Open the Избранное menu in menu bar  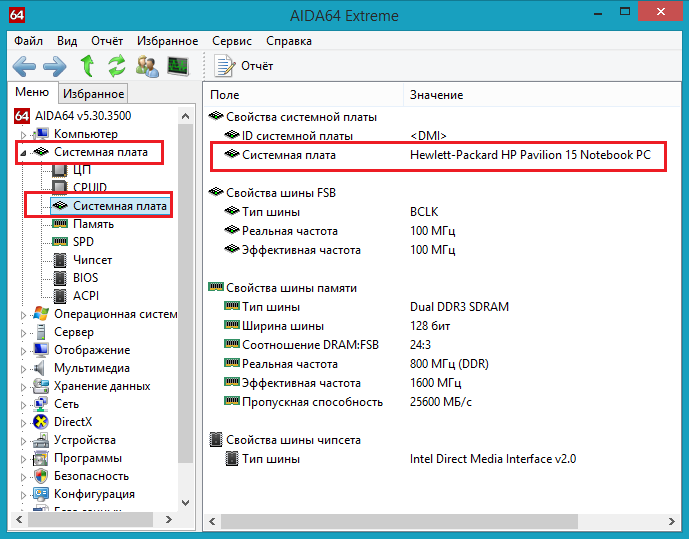(167, 41)
